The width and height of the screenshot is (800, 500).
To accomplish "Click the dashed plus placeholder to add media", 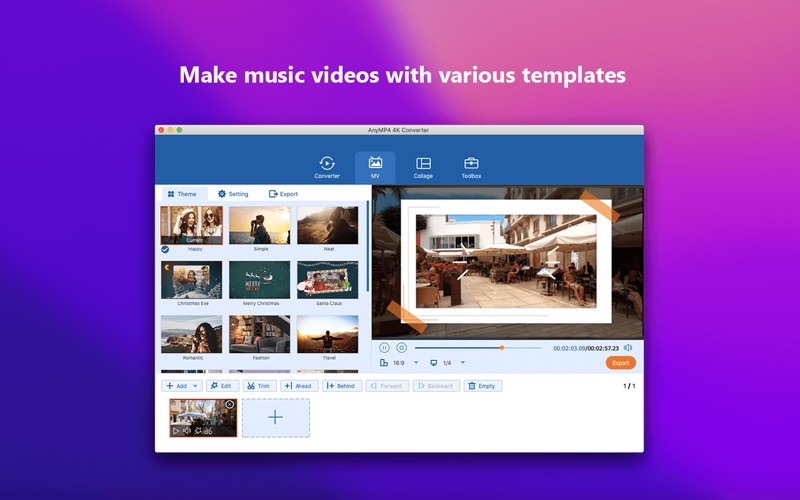I will [x=276, y=417].
